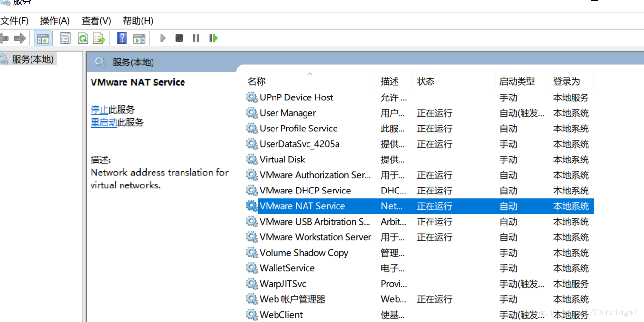This screenshot has height=322, width=644.
Task: Select the VMware Workstation Server name
Action: pos(315,237)
